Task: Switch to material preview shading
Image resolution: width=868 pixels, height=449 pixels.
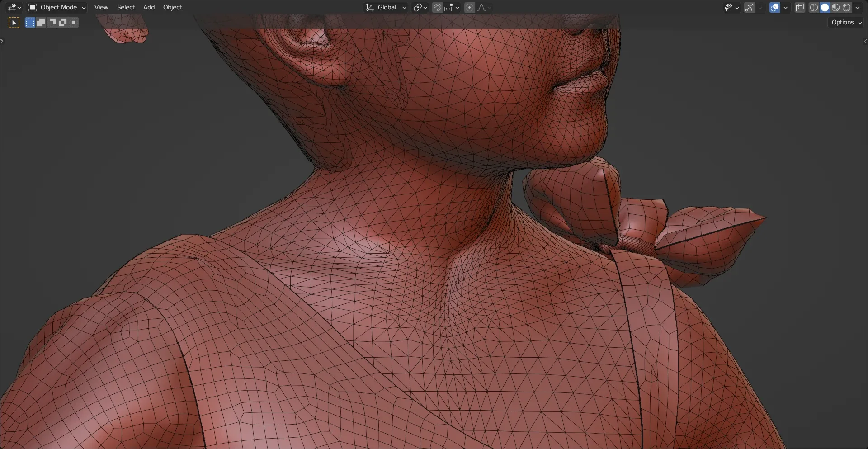Action: (835, 7)
